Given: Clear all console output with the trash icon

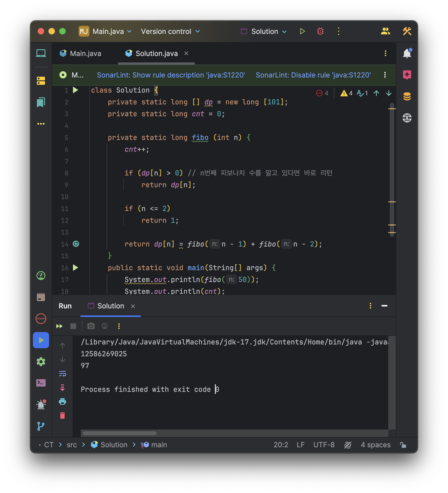Looking at the screenshot, I should 63,415.
